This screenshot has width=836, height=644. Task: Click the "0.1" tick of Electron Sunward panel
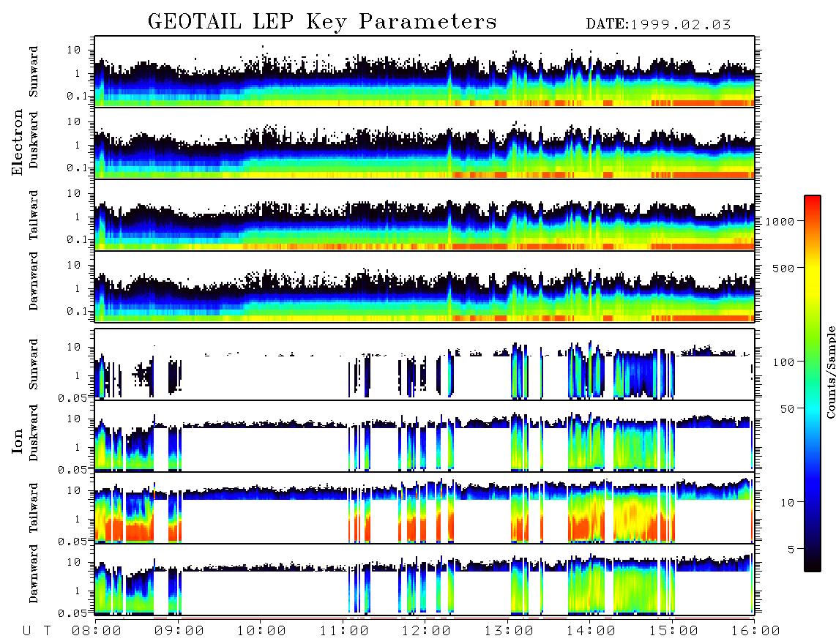coord(76,96)
